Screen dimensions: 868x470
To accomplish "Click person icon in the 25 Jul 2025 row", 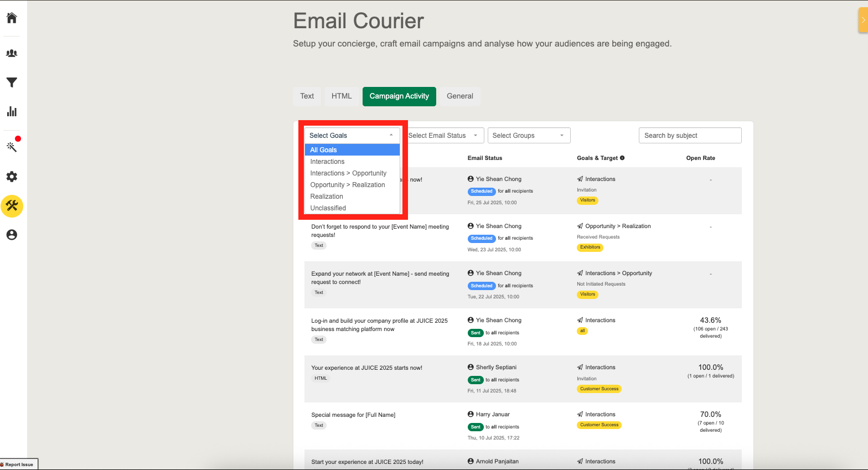I will coord(471,179).
